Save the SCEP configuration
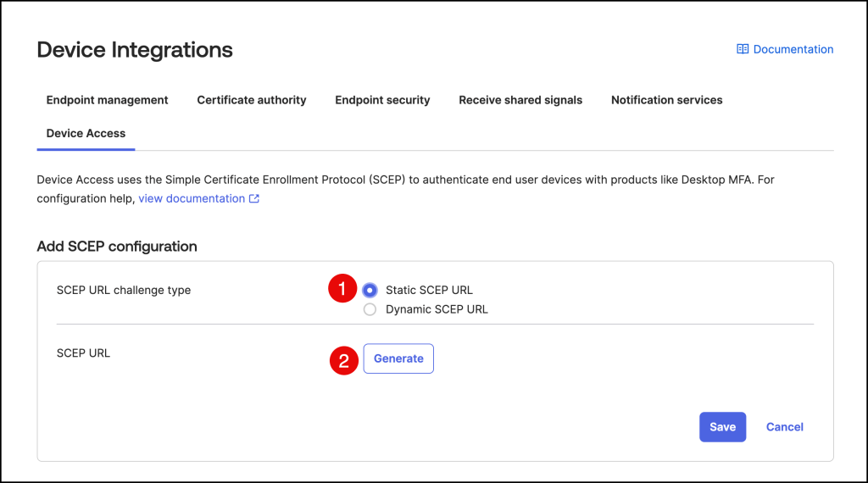The width and height of the screenshot is (868, 483). [722, 427]
